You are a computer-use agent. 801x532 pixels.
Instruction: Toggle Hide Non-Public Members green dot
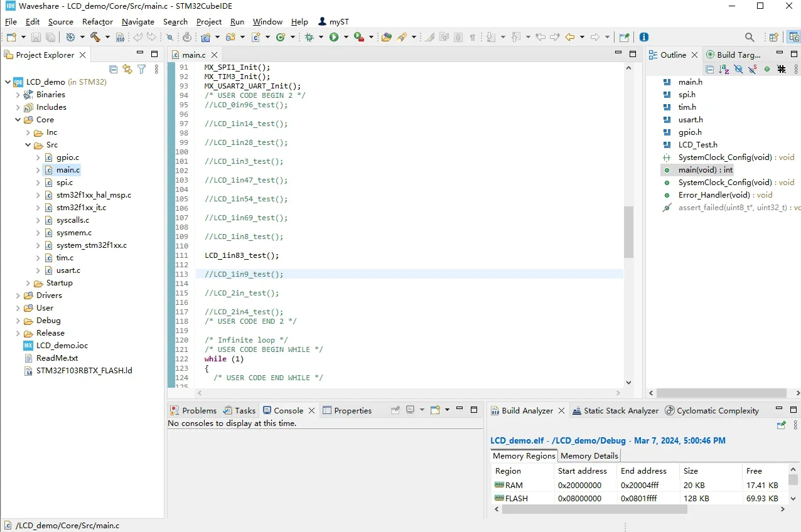click(x=767, y=70)
